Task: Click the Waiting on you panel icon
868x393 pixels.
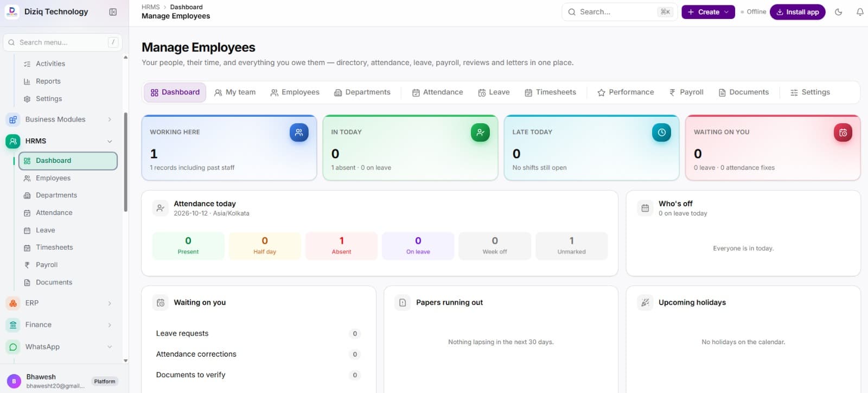Action: [161, 303]
